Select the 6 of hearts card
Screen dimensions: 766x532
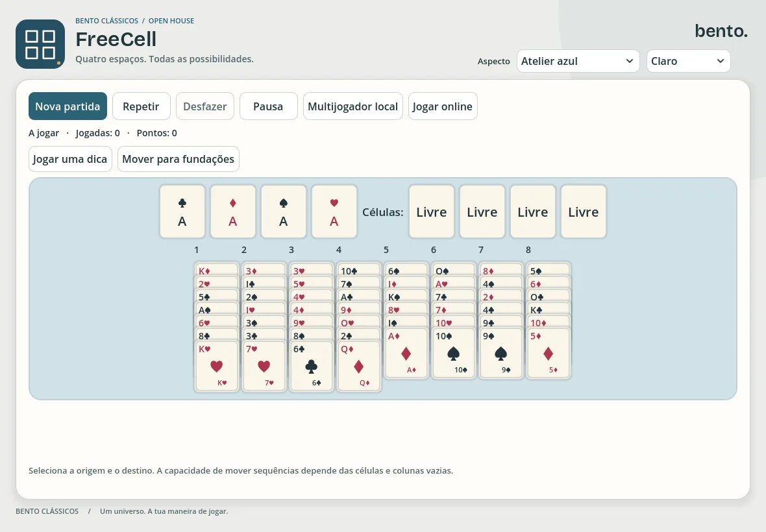[217, 322]
